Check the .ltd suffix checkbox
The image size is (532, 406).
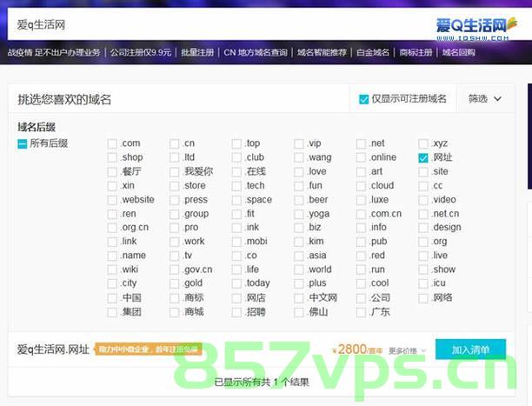(x=175, y=158)
